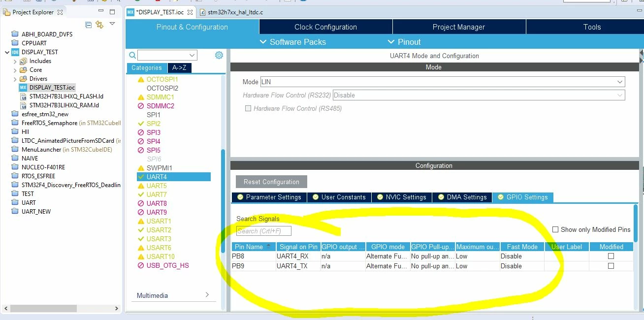Check Modified box for PB8 row

tap(611, 256)
